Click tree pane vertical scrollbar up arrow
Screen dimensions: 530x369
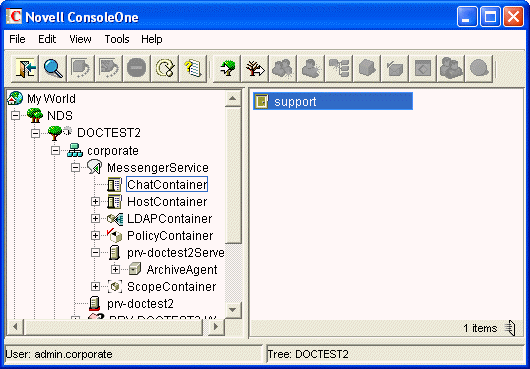232,98
